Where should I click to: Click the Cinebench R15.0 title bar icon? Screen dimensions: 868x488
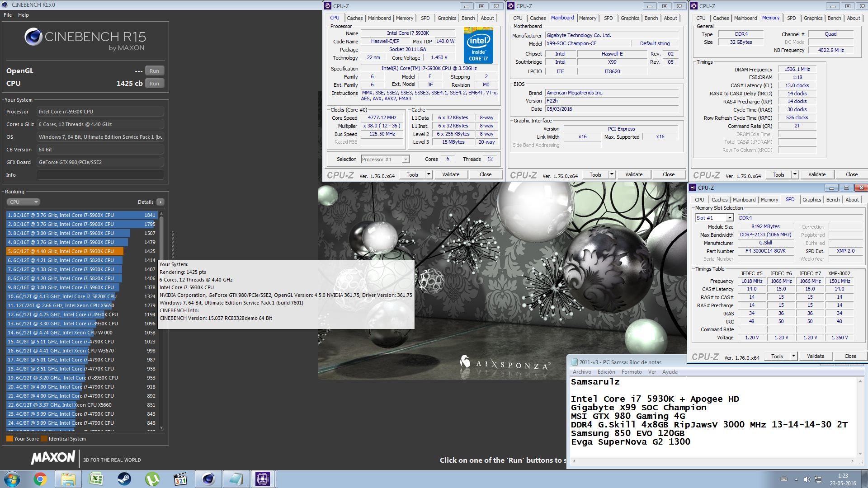point(5,5)
